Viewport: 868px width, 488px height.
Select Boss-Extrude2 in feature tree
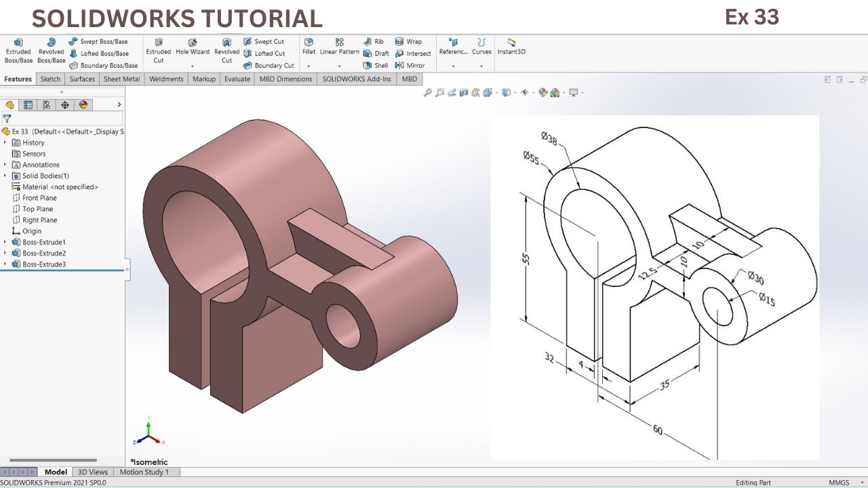pos(39,253)
